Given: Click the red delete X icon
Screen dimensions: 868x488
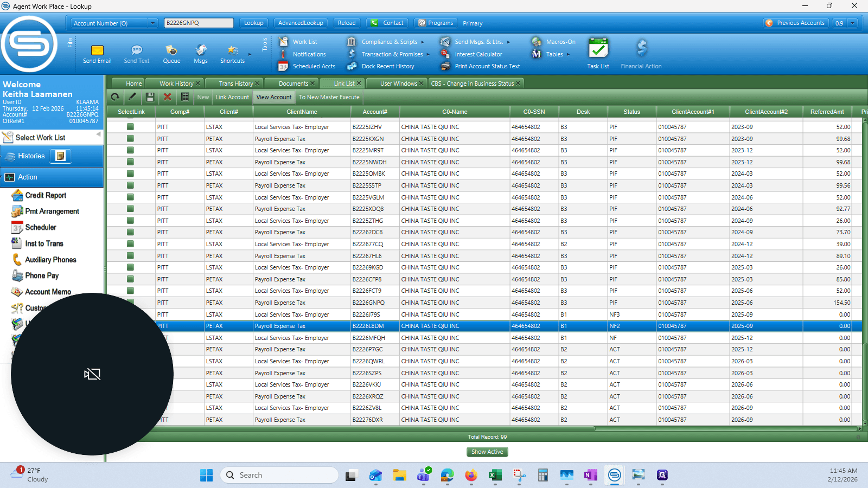Looking at the screenshot, I should point(168,97).
